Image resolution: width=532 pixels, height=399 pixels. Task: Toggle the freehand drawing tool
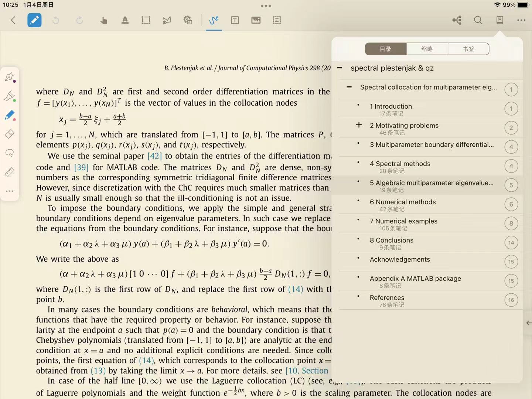coord(214,20)
